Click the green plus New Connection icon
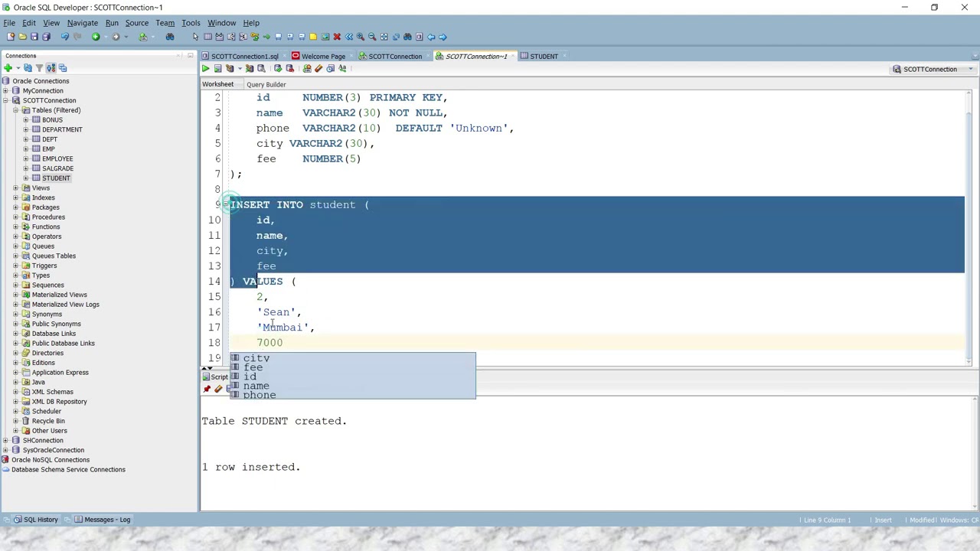Screen dimensions: 980x551 pyautogui.click(x=8, y=68)
